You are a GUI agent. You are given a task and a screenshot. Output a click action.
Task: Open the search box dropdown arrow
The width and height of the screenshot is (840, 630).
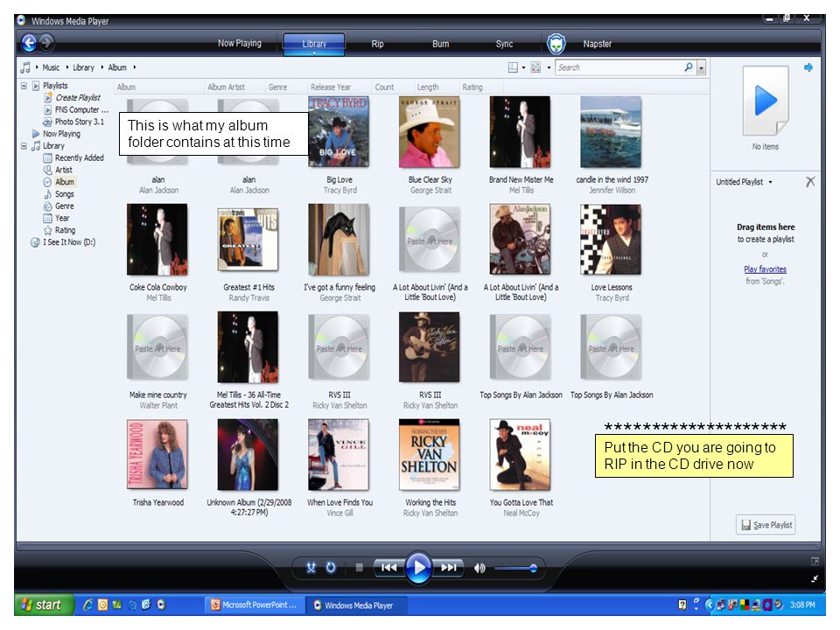pos(701,68)
